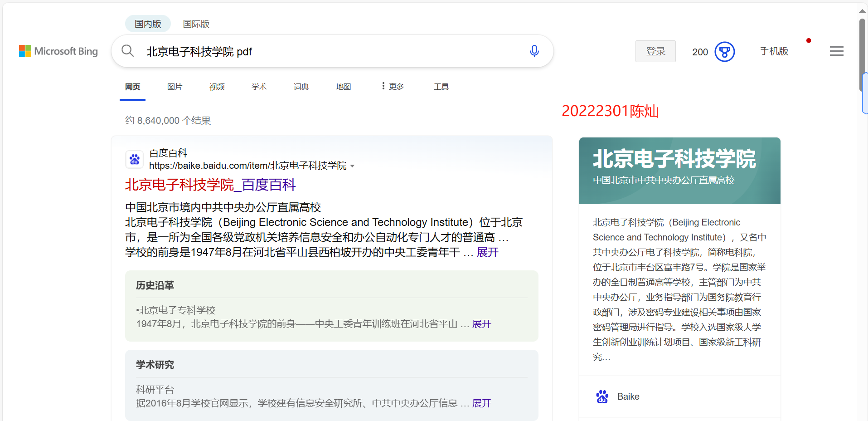Open the hamburger menu icon

(836, 51)
